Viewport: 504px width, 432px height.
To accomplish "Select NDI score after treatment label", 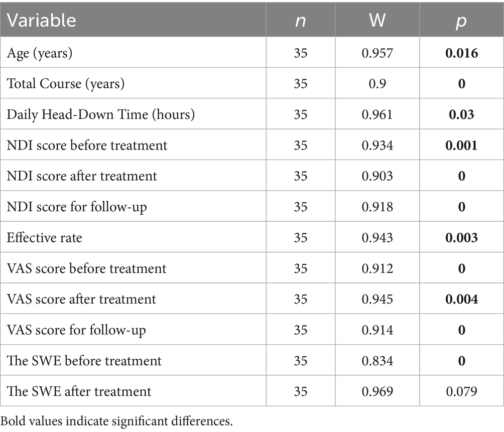I will coord(82,176).
